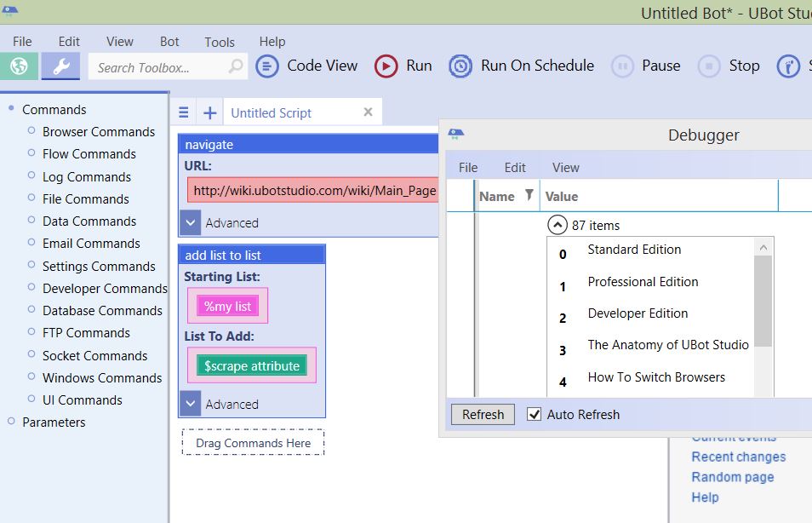812x523 pixels.
Task: Expand Advanced options of navigate command
Action: click(x=190, y=223)
